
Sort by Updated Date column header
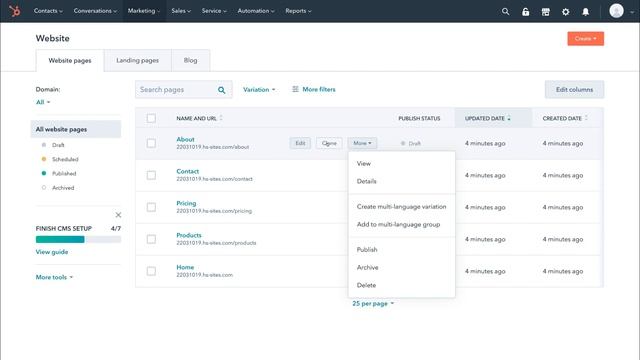(493, 118)
